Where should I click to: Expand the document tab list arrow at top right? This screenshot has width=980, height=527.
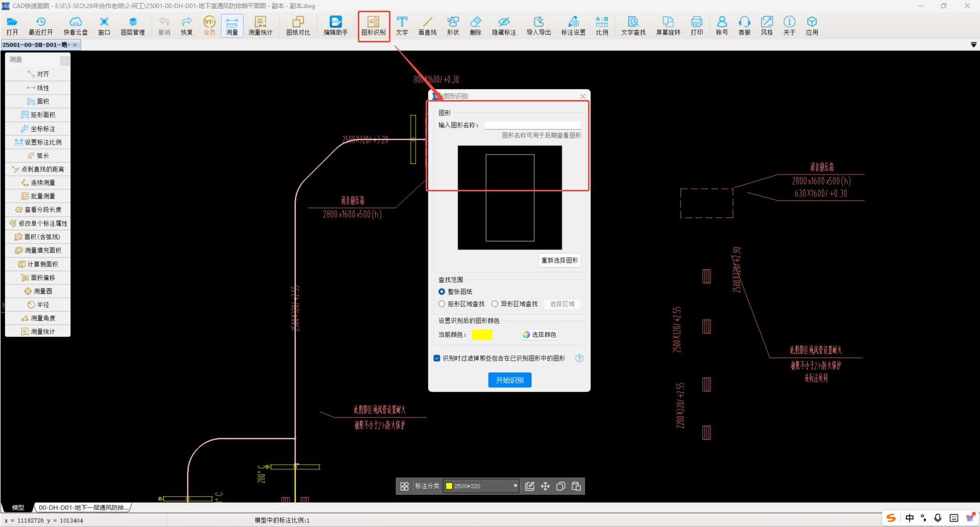(973, 45)
